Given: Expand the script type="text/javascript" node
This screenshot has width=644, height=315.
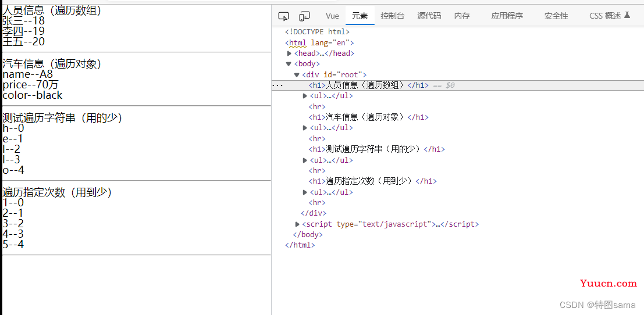Looking at the screenshot, I should pyautogui.click(x=297, y=224).
